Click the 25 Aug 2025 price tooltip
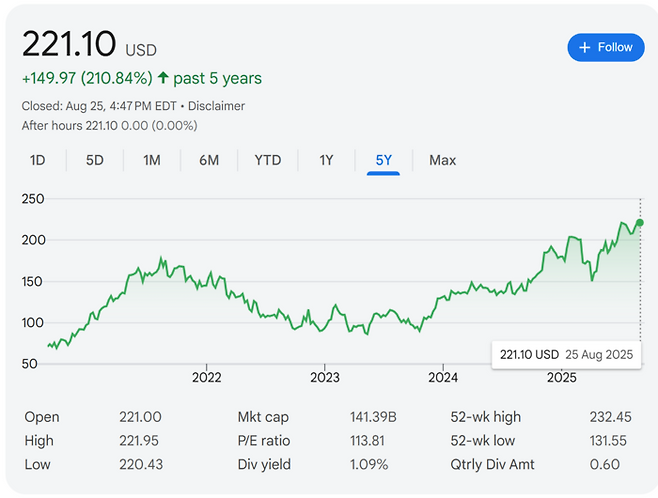658x498 pixels. [x=564, y=355]
